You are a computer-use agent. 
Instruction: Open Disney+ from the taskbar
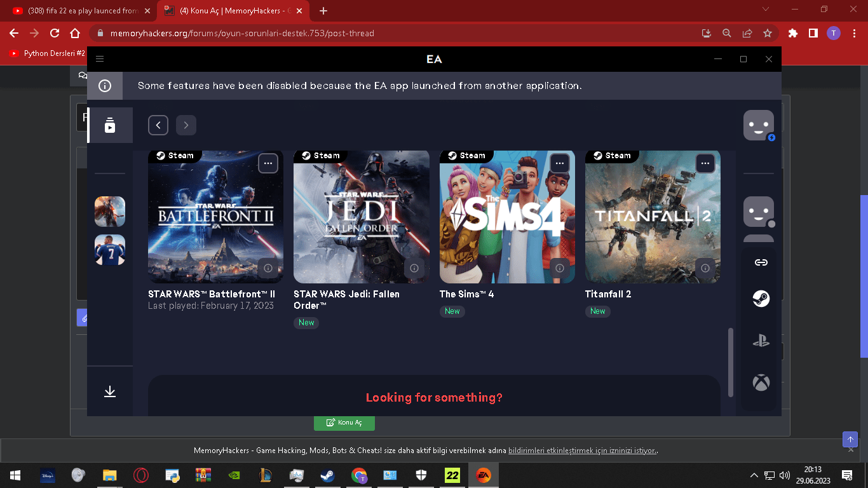point(48,475)
